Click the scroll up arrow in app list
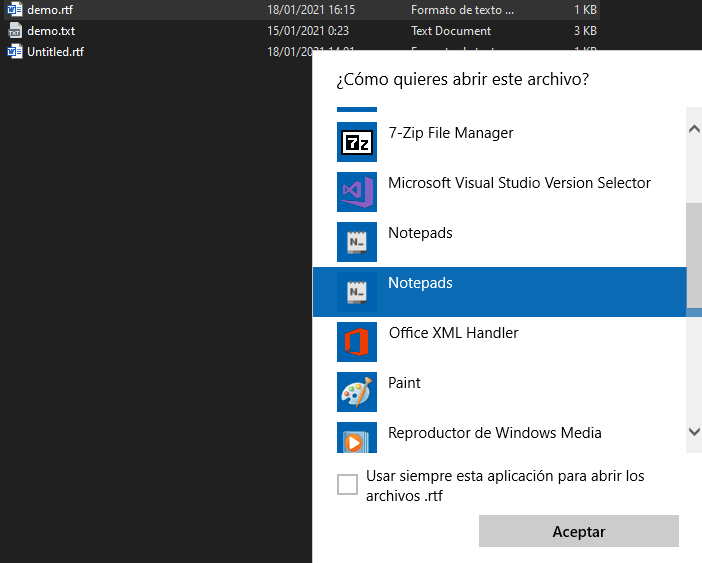The image size is (702, 563). pyautogui.click(x=694, y=129)
